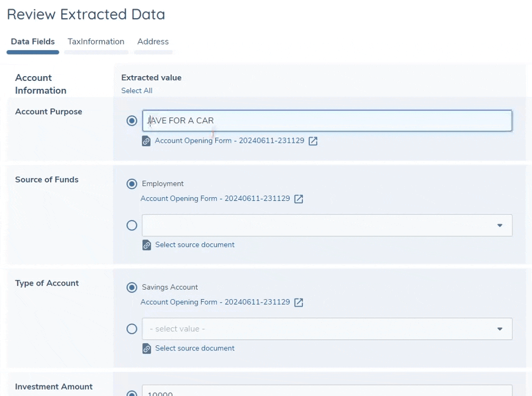Select the JAVE FOR A CAR extracted value radio

pos(132,121)
